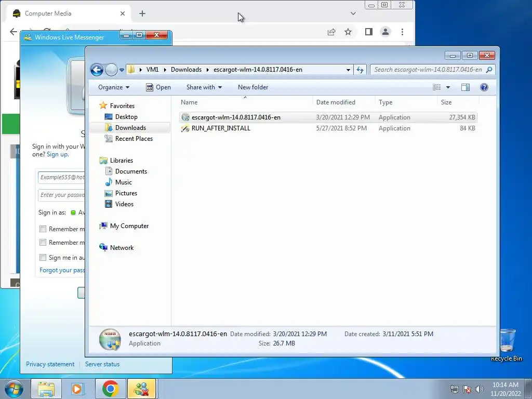Image resolution: width=532 pixels, height=399 pixels.
Task: Select the Computer Media browser tab
Action: coord(69,14)
